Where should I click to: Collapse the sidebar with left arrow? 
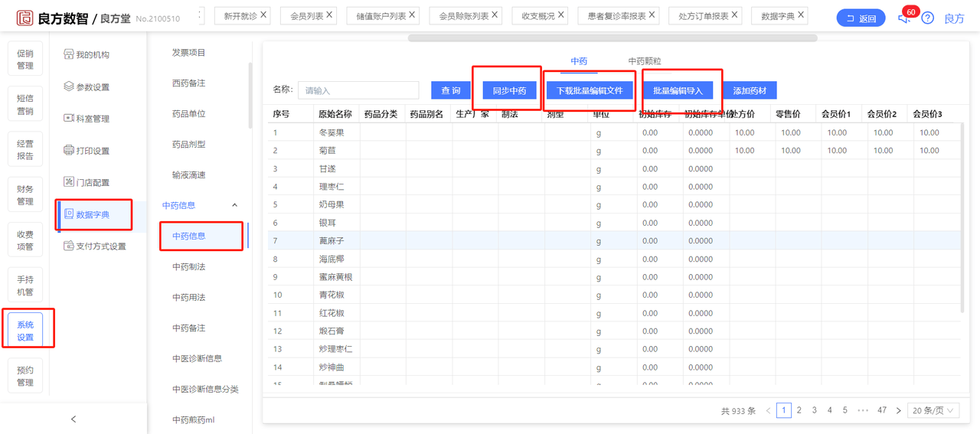73,419
